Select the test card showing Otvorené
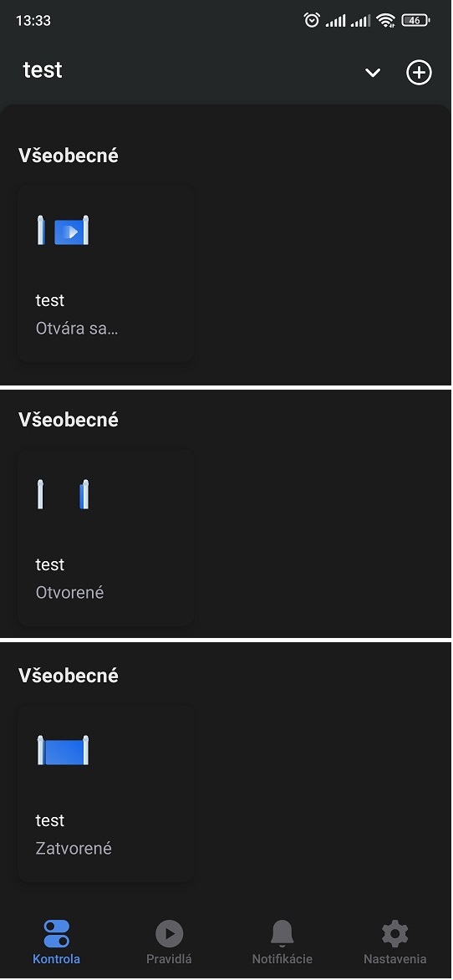The image size is (453, 980). (x=105, y=537)
